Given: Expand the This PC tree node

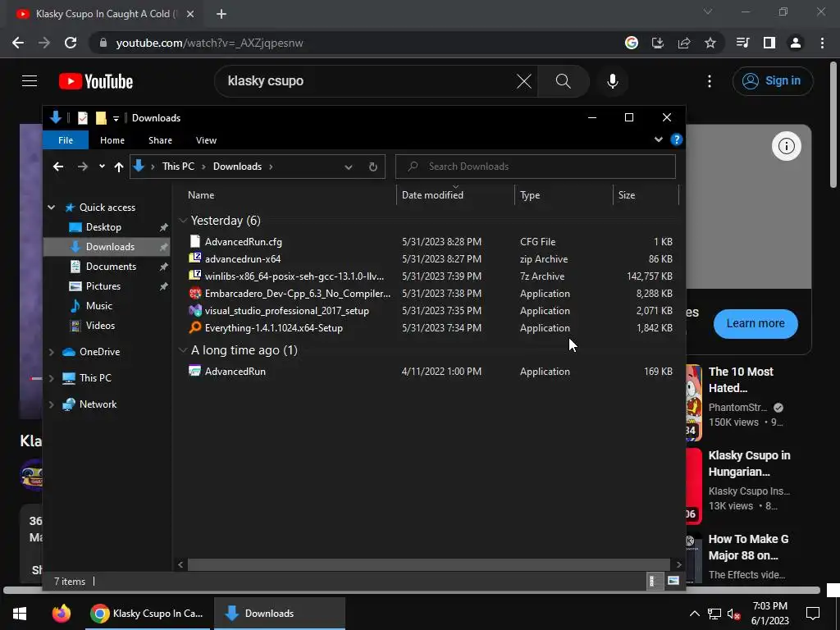Looking at the screenshot, I should [x=52, y=378].
